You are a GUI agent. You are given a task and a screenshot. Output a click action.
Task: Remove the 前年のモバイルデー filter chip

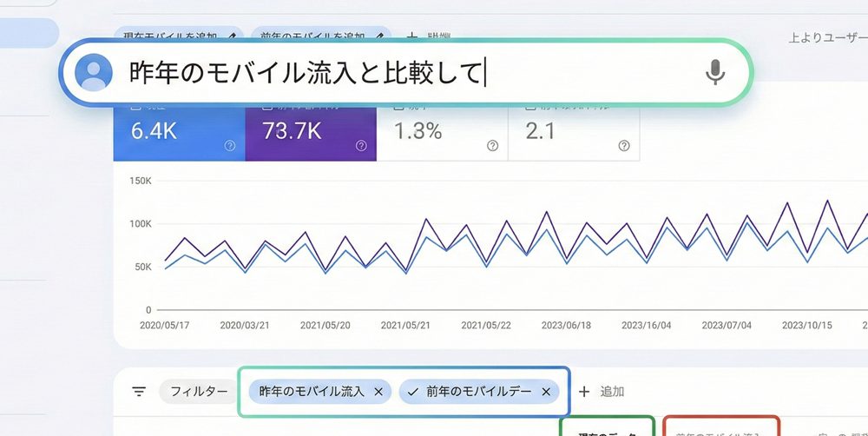coord(545,392)
